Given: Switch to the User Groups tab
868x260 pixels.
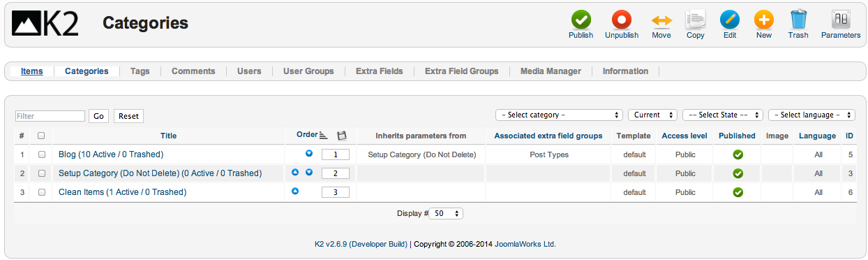Looking at the screenshot, I should (308, 71).
